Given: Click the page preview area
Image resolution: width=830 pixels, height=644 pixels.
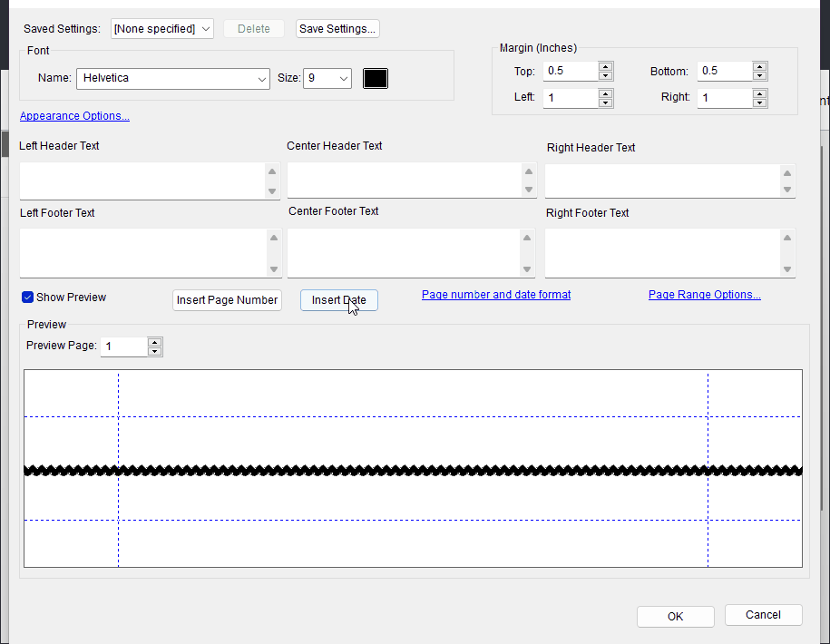Looking at the screenshot, I should tap(413, 468).
